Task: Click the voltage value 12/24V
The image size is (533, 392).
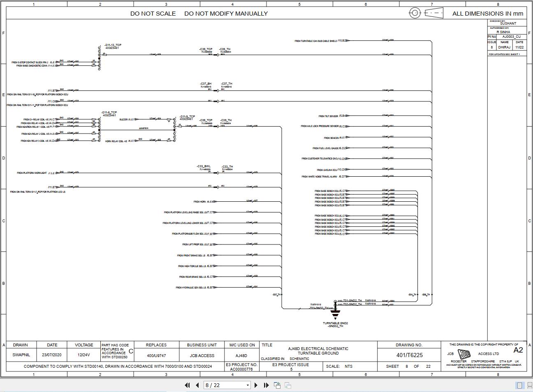Action: coord(83,355)
